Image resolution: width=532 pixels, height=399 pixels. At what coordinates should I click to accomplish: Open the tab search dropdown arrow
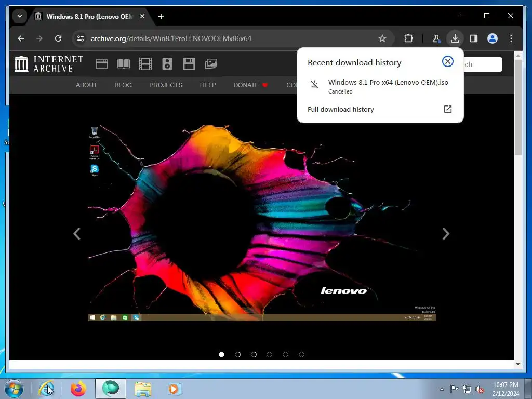(x=20, y=16)
